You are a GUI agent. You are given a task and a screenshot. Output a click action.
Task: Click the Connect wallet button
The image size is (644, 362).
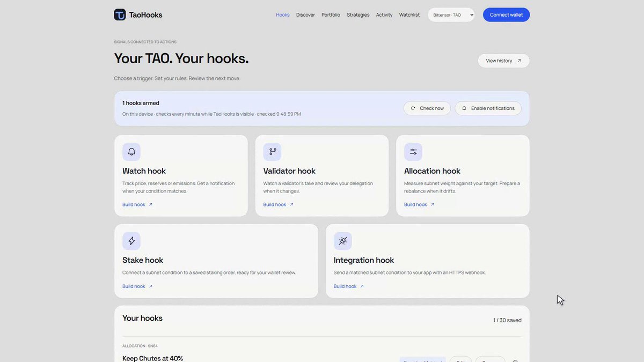click(506, 15)
